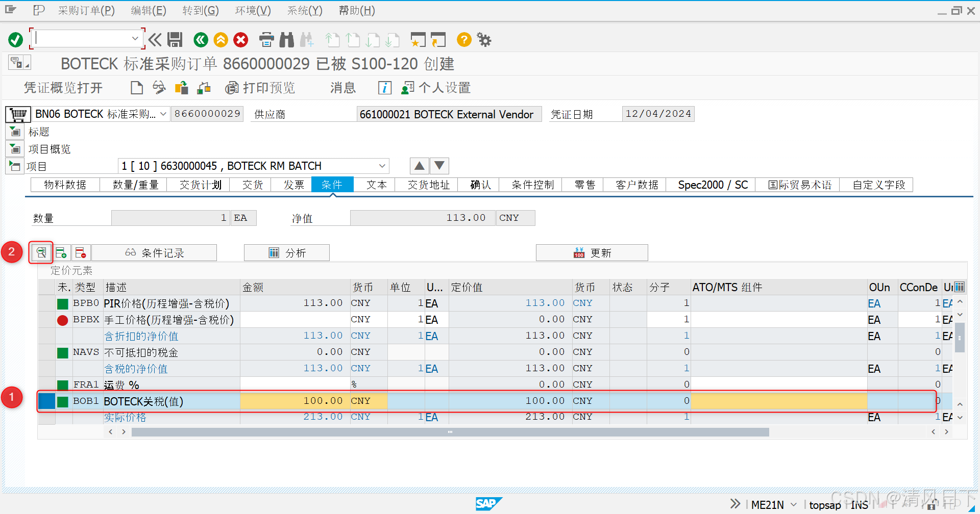Image resolution: width=980 pixels, height=514 pixels.
Task: Click the Display/Change glasses-pencil icon
Action: pyautogui.click(x=159, y=88)
